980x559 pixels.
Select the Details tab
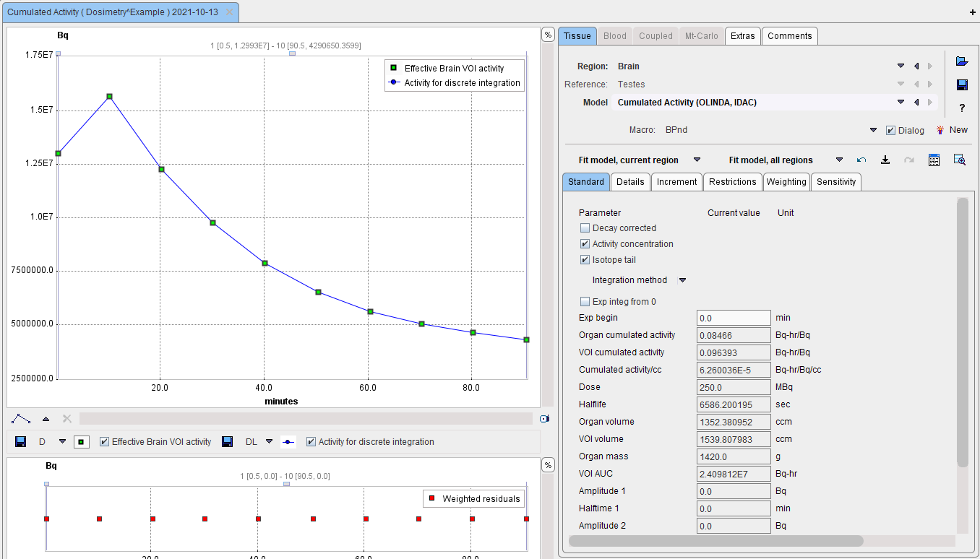pos(630,182)
